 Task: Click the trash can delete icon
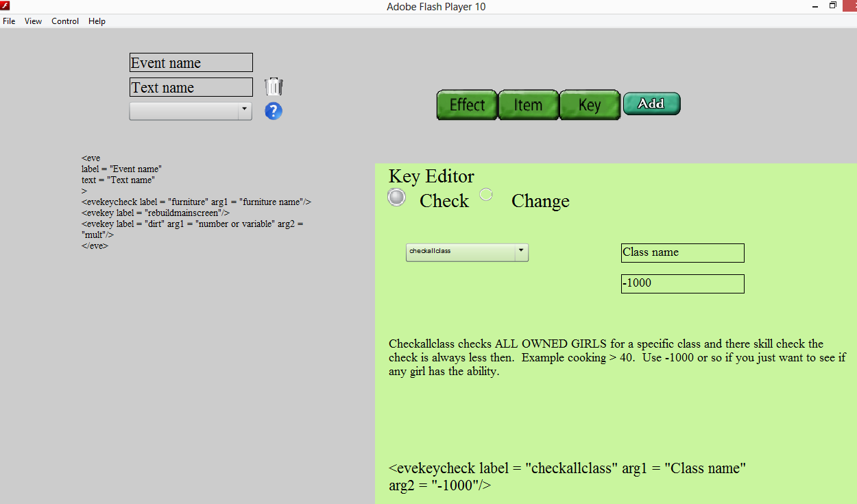274,86
